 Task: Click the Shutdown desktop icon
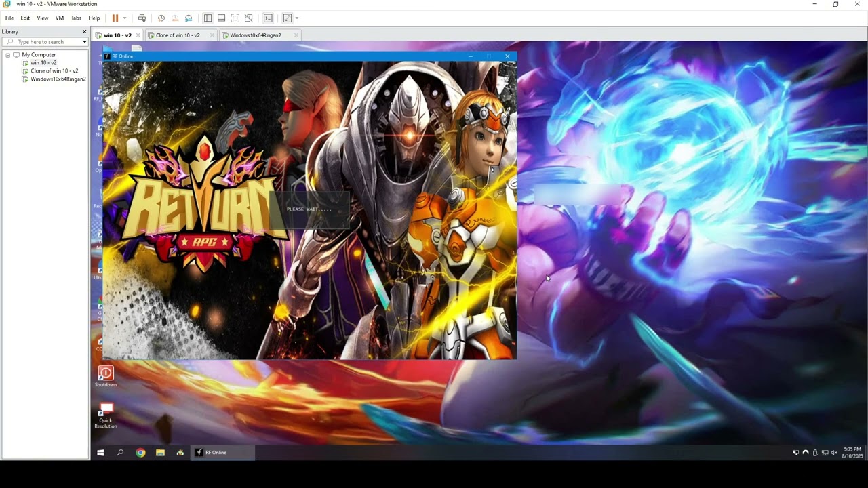pos(106,376)
